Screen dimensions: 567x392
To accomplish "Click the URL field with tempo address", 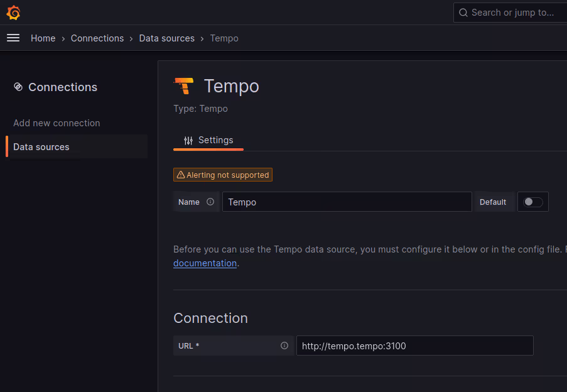I will coord(414,346).
